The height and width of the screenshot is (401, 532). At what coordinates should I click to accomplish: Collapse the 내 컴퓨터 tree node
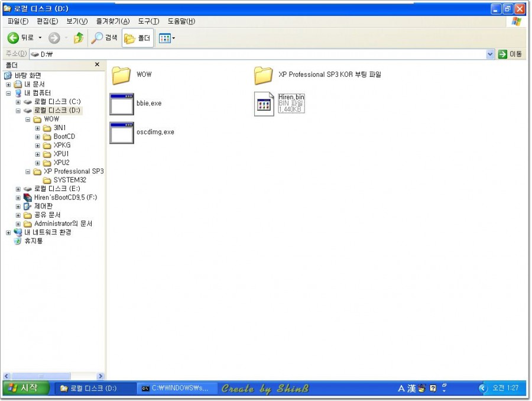point(8,93)
